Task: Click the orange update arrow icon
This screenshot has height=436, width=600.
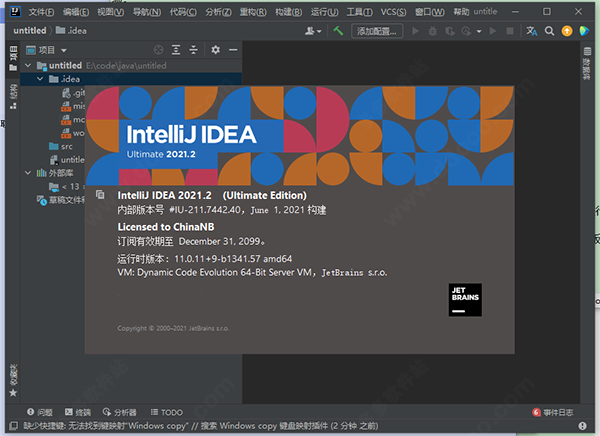Action: [567, 31]
